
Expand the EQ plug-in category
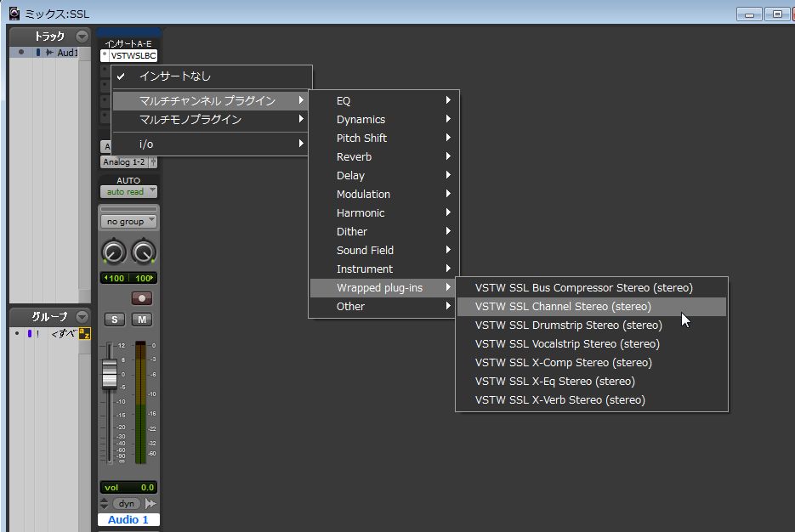tap(383, 100)
